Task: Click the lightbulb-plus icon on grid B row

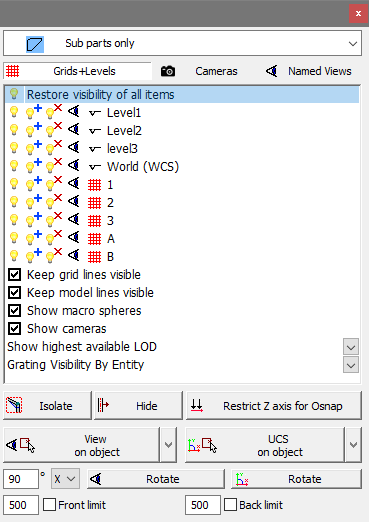Action: click(34, 256)
